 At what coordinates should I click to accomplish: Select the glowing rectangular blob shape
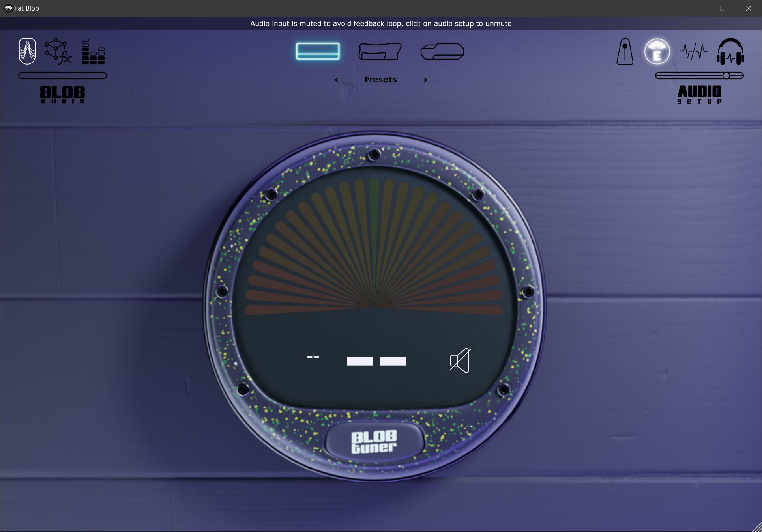point(318,51)
